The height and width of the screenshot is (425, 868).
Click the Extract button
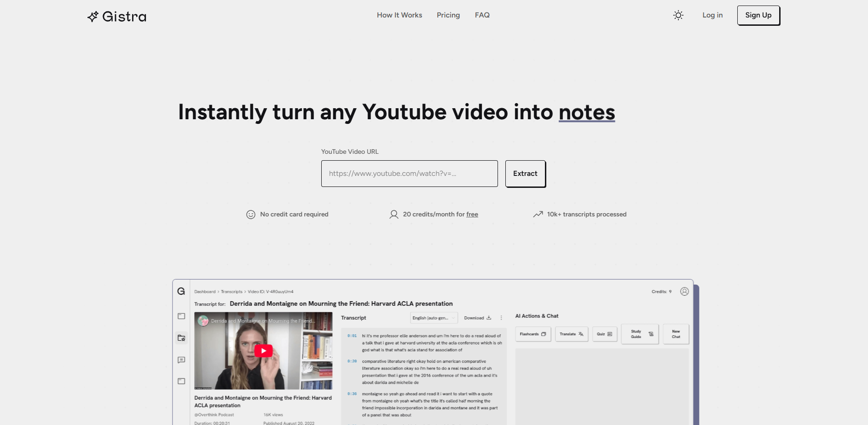[525, 174]
